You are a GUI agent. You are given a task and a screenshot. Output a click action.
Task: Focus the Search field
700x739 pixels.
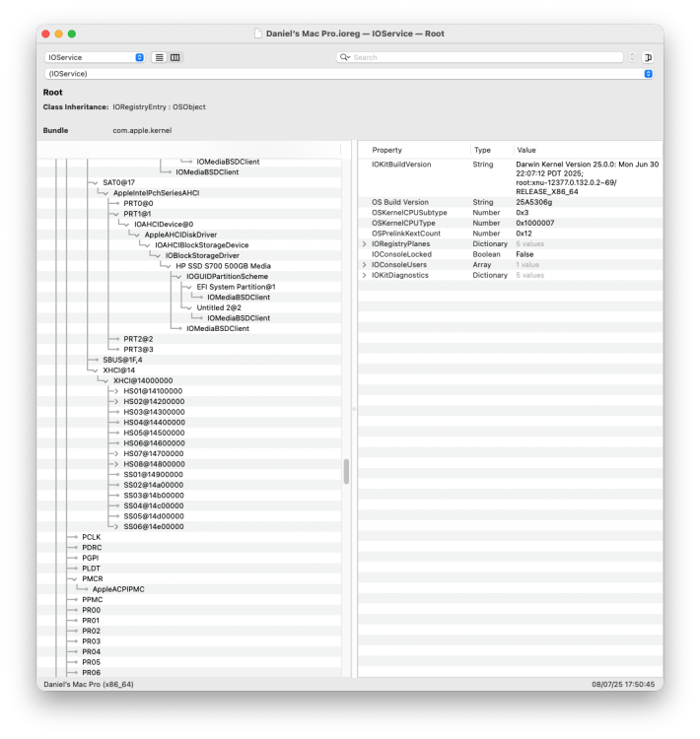point(480,57)
